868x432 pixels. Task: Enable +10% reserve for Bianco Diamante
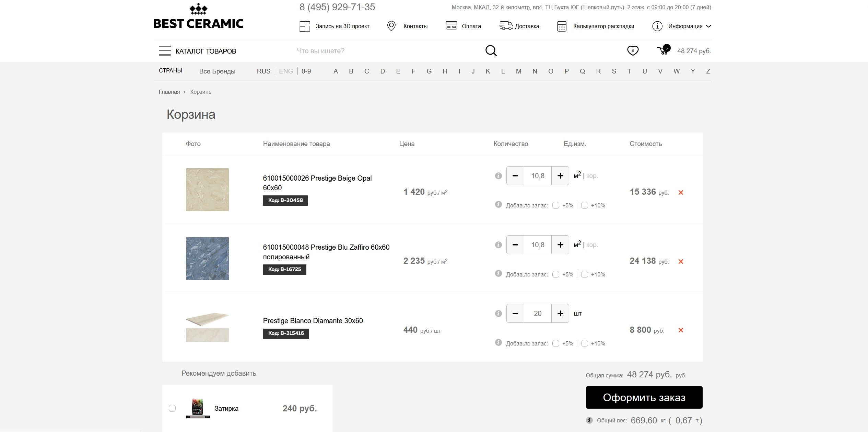[585, 343]
